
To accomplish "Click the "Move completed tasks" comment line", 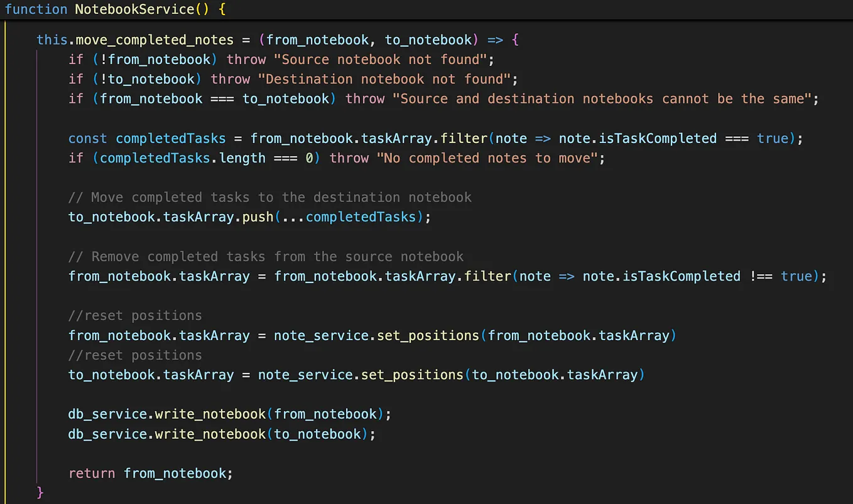I will coord(270,198).
